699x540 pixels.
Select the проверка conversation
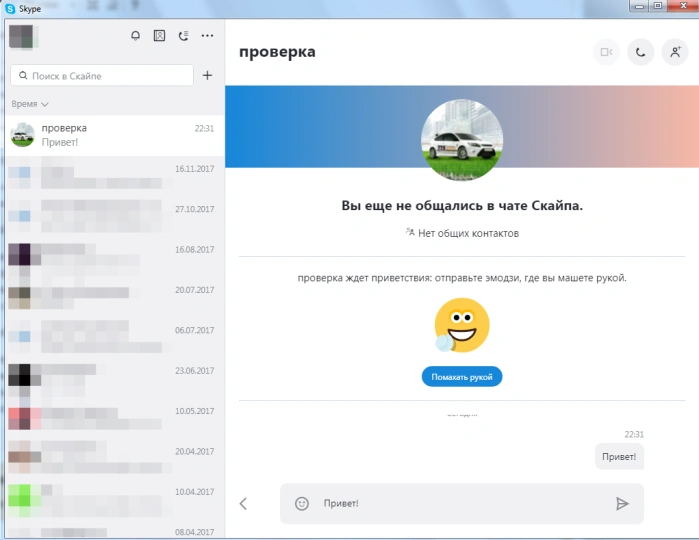click(115, 135)
